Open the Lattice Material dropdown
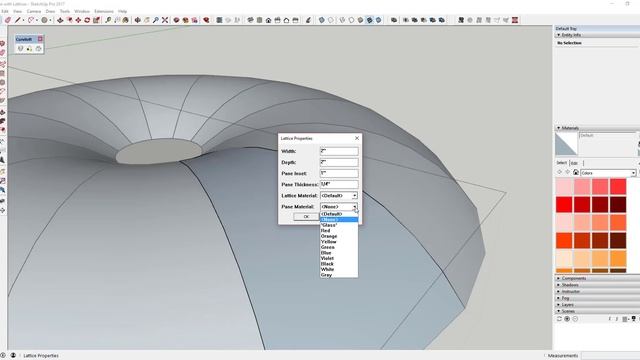 pyautogui.click(x=339, y=196)
